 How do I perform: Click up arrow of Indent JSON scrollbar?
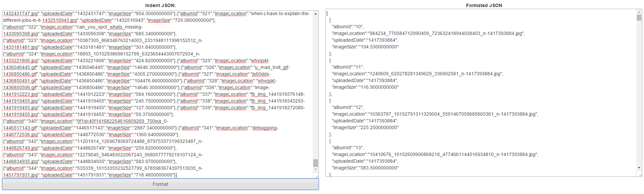coord(315,14)
